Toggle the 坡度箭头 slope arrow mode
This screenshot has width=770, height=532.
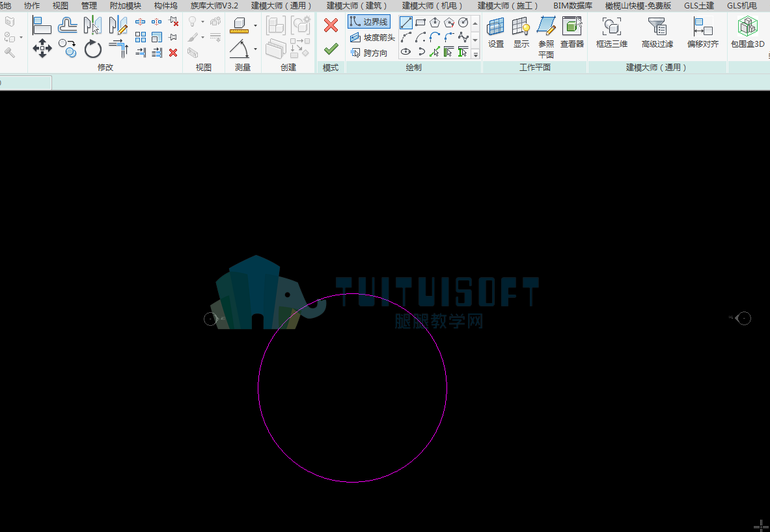[372, 37]
